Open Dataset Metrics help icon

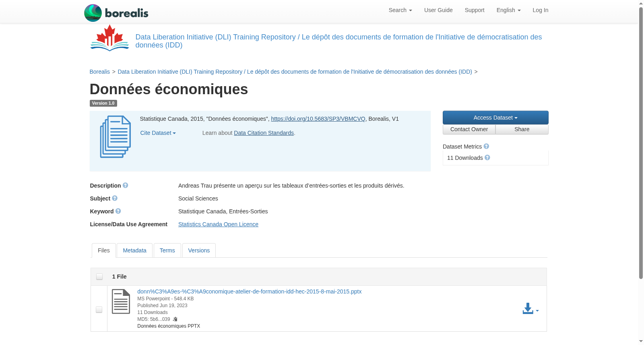pos(486,147)
